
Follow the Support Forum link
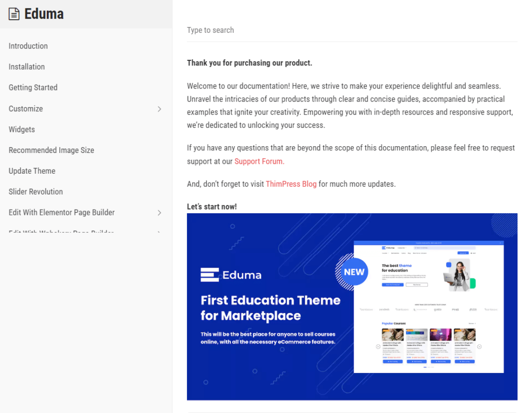(x=259, y=161)
